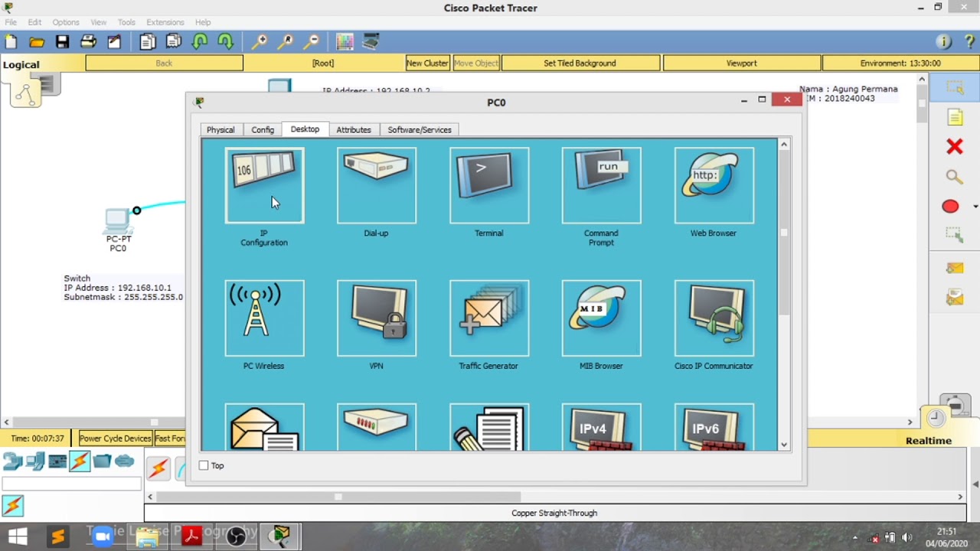Open the Command Prompt
This screenshot has width=980, height=551.
pos(602,186)
